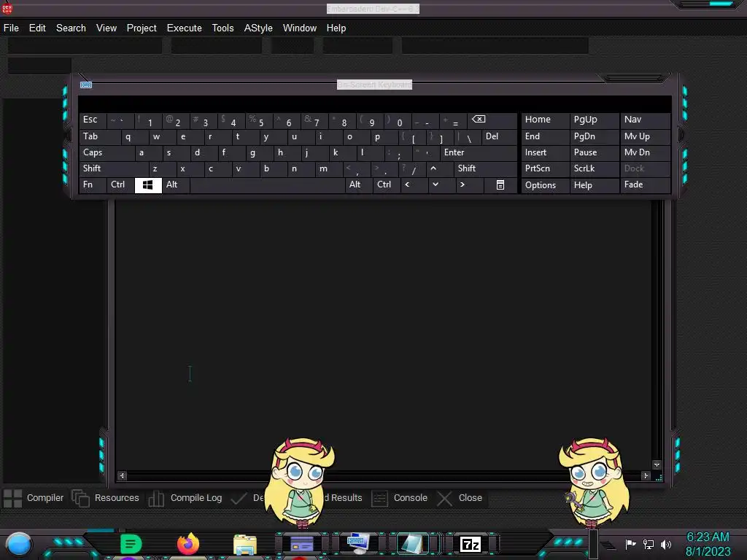Toggle the Nav key panel
This screenshot has height=560, width=747.
coord(645,120)
